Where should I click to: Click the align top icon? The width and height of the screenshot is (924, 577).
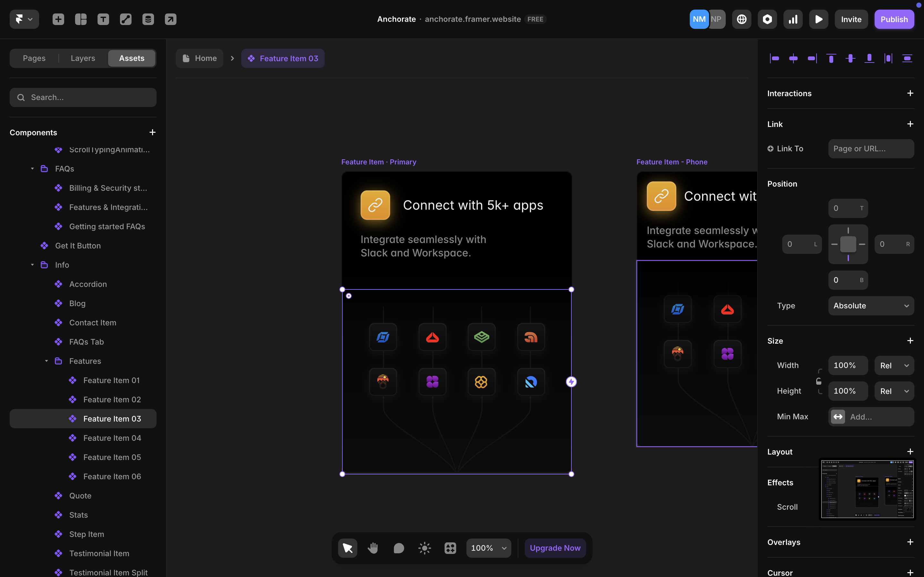pyautogui.click(x=831, y=58)
